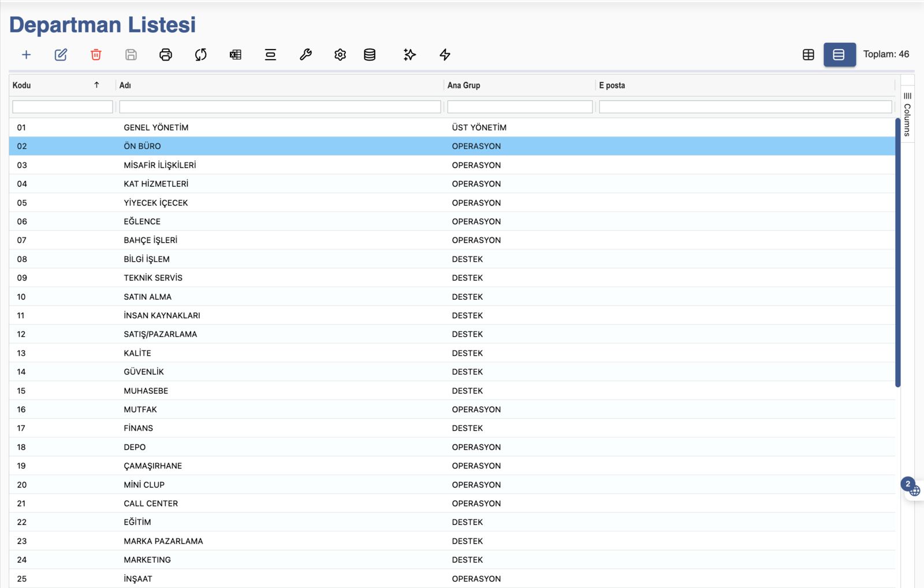
Task: Click the lightning bolt icon
Action: pyautogui.click(x=445, y=55)
